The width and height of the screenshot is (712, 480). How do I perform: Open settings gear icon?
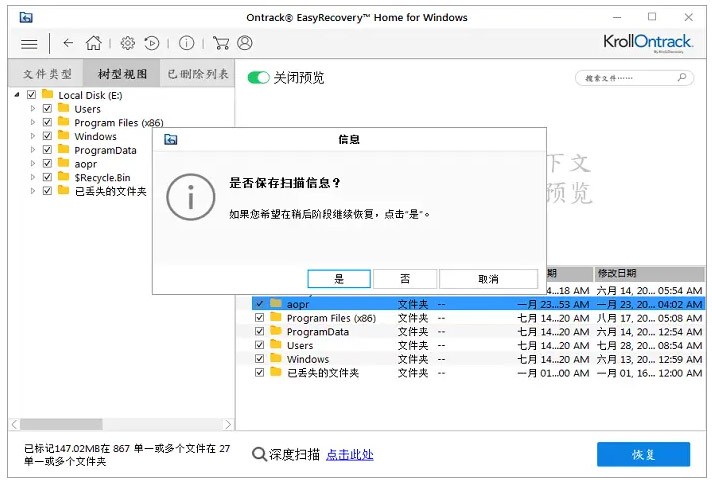(128, 43)
